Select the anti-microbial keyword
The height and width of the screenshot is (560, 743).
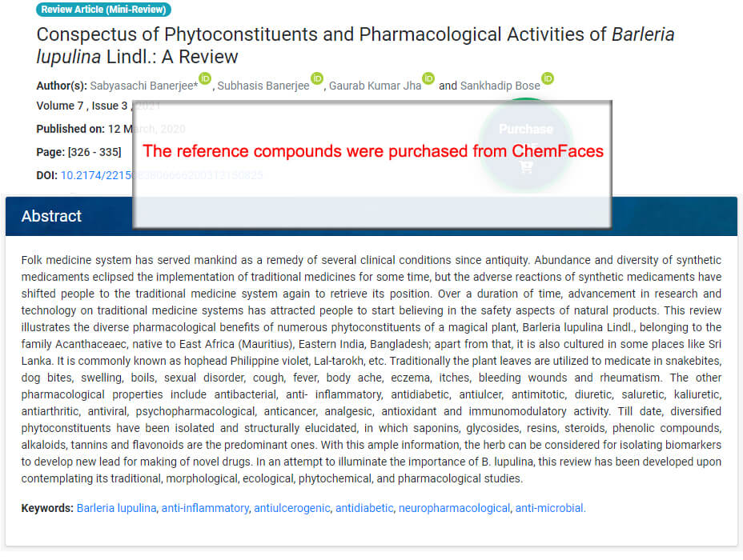[x=550, y=508]
